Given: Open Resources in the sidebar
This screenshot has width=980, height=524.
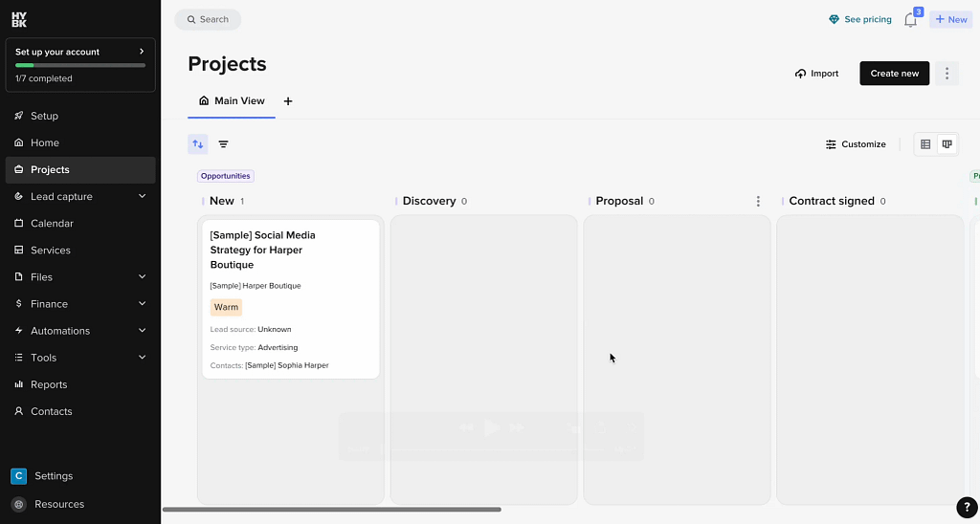Looking at the screenshot, I should coord(80,504).
